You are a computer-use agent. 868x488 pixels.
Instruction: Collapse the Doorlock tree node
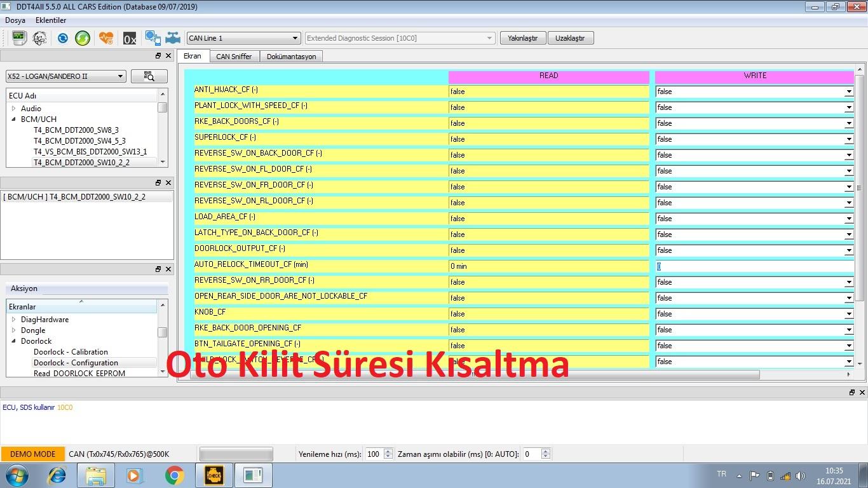click(x=14, y=341)
